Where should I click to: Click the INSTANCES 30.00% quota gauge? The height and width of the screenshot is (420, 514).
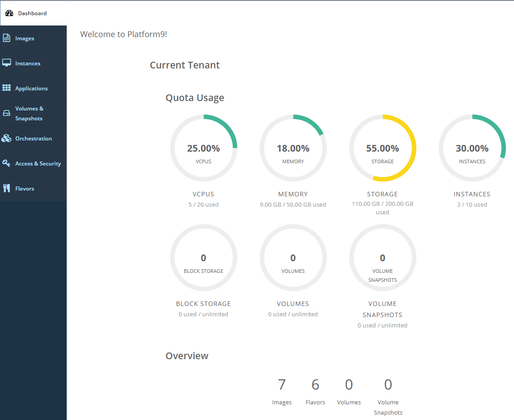pyautogui.click(x=472, y=148)
